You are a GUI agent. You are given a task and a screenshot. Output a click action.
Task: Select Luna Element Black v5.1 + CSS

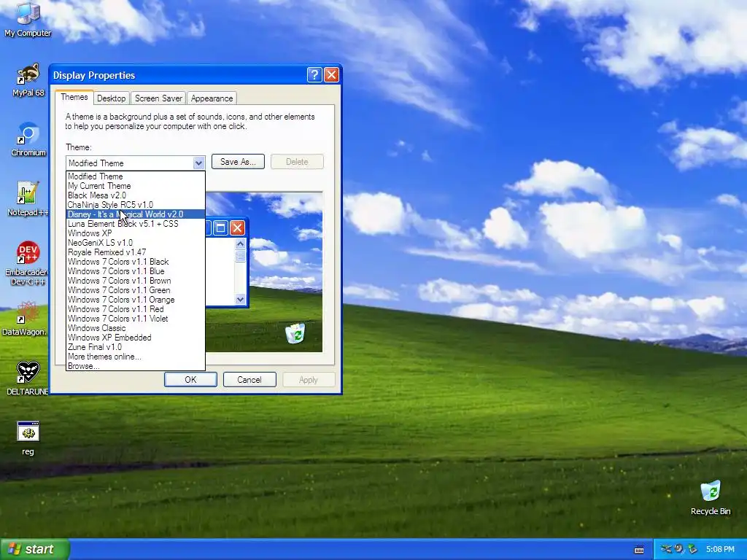click(x=135, y=224)
